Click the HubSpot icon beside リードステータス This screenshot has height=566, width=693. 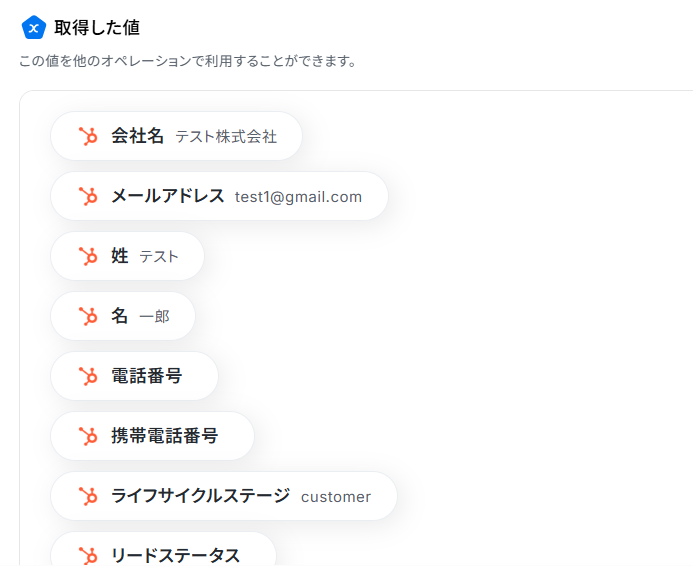(x=88, y=555)
